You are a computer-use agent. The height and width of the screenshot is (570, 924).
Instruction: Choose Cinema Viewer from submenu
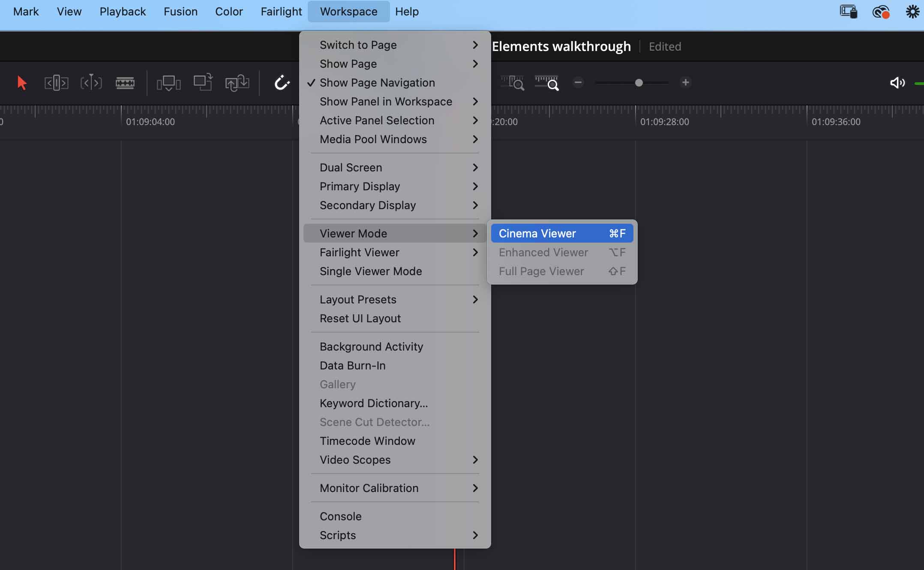coord(562,234)
